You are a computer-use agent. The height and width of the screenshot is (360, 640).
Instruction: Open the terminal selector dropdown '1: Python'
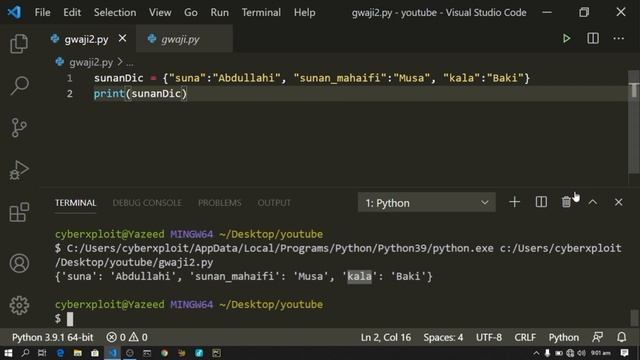[427, 202]
